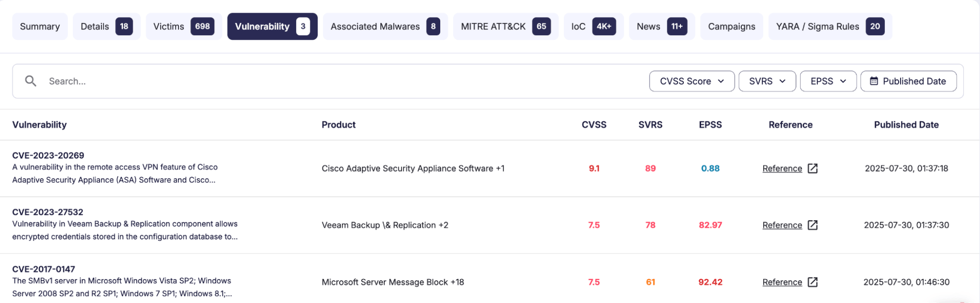Screen dimensions: 980x303
Task: Select the Vulnerability tab
Action: pyautogui.click(x=272, y=26)
